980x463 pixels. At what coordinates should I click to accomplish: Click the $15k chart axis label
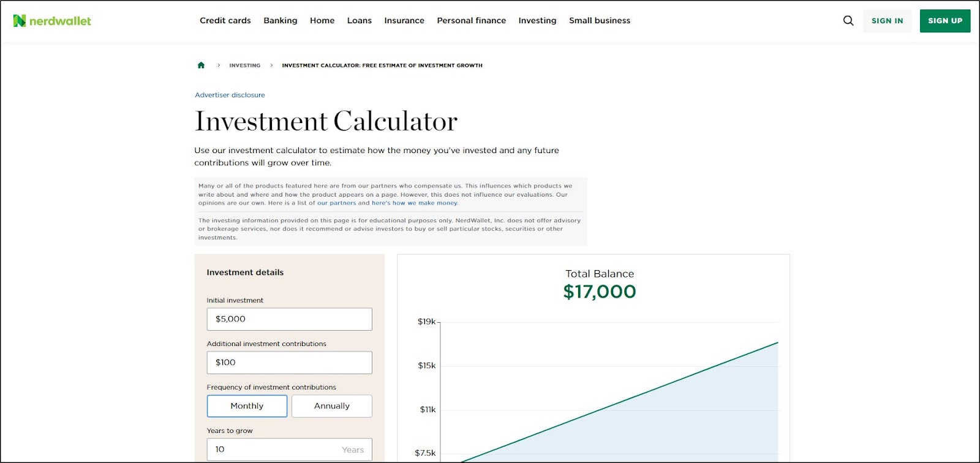tap(426, 366)
